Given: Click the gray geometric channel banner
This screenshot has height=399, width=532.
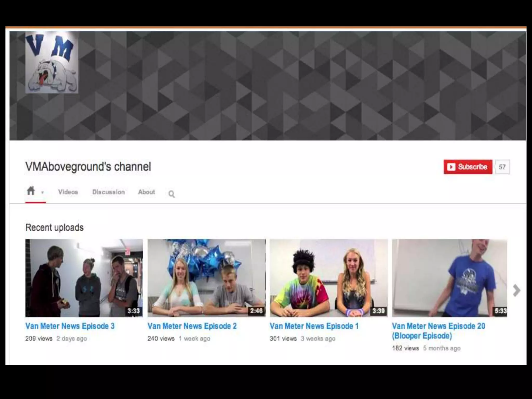Looking at the screenshot, I should (286, 86).
